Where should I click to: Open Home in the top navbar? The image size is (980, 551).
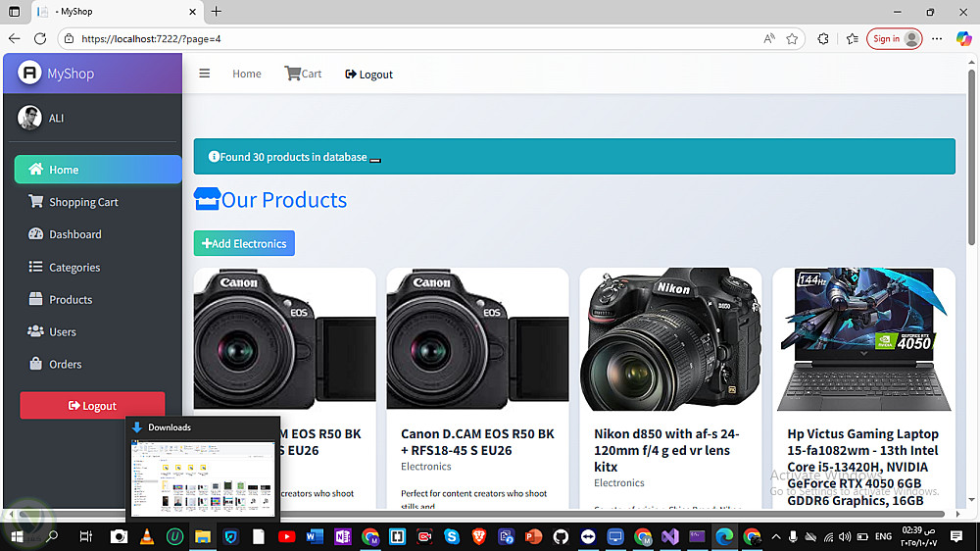pyautogui.click(x=247, y=74)
